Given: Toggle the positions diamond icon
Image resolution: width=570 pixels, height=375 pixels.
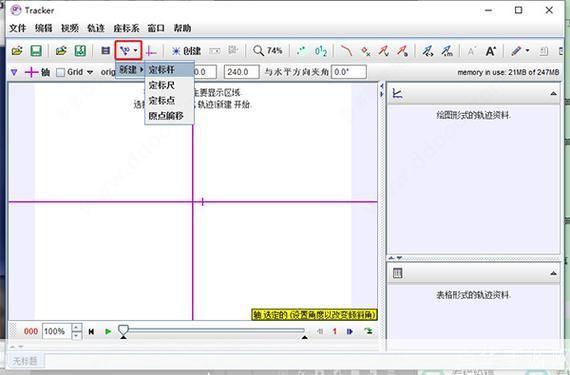Looking at the screenshot, I should tap(365, 51).
